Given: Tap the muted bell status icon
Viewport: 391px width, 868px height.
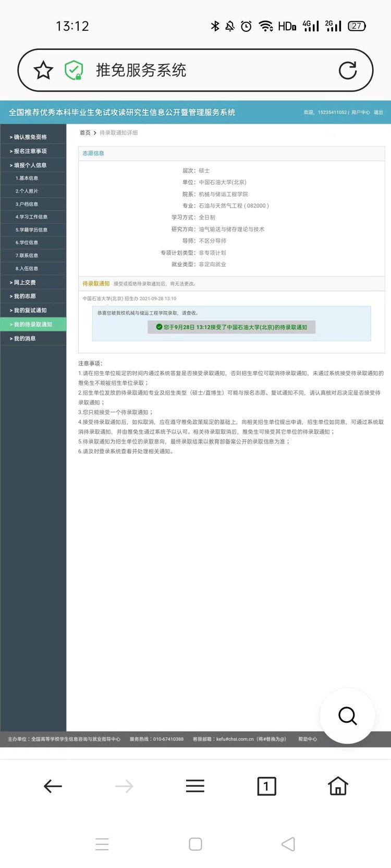Looking at the screenshot, I should (230, 26).
